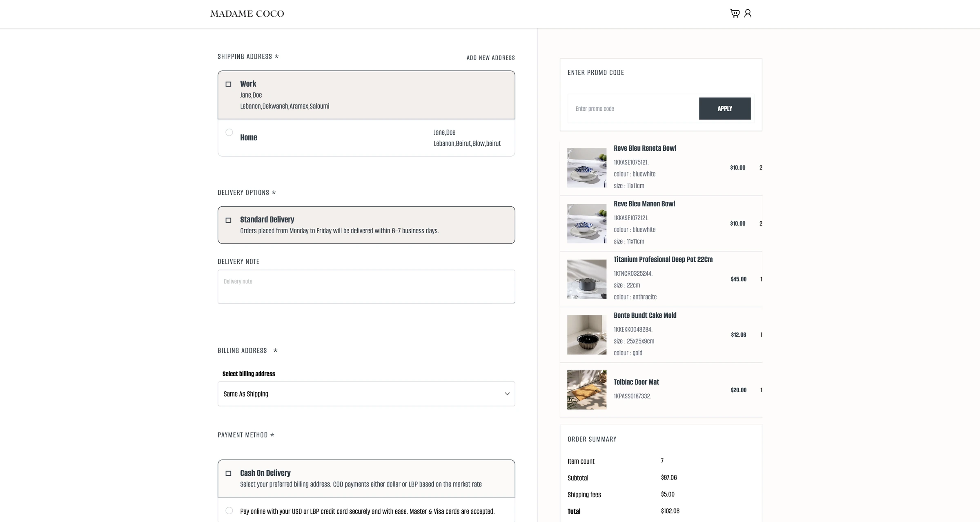Click the Reve Bleu Manon Bowl title

644,204
